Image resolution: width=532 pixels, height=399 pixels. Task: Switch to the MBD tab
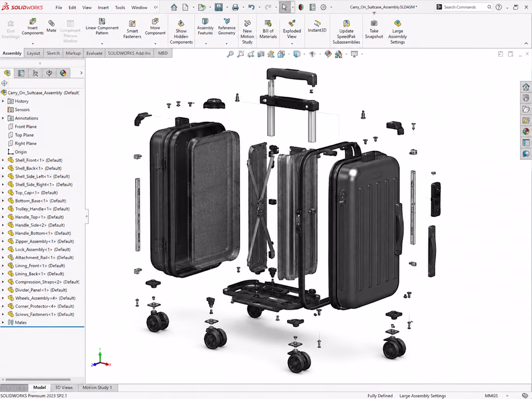(163, 53)
